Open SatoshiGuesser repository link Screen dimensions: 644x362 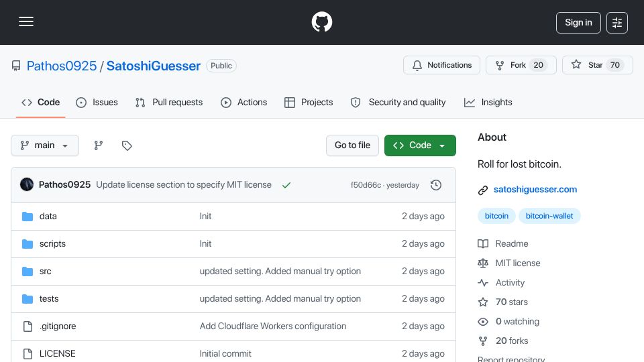(x=153, y=66)
